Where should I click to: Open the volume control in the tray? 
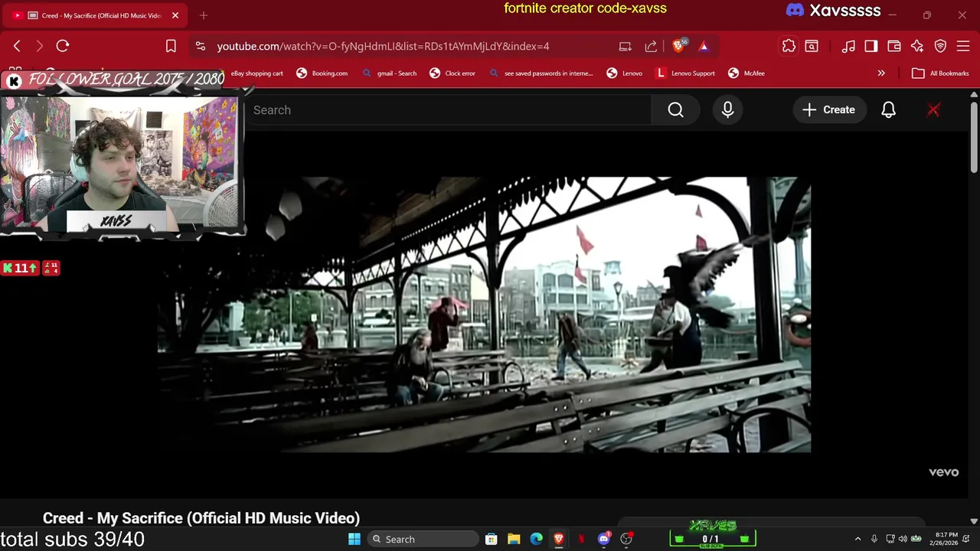tap(903, 539)
